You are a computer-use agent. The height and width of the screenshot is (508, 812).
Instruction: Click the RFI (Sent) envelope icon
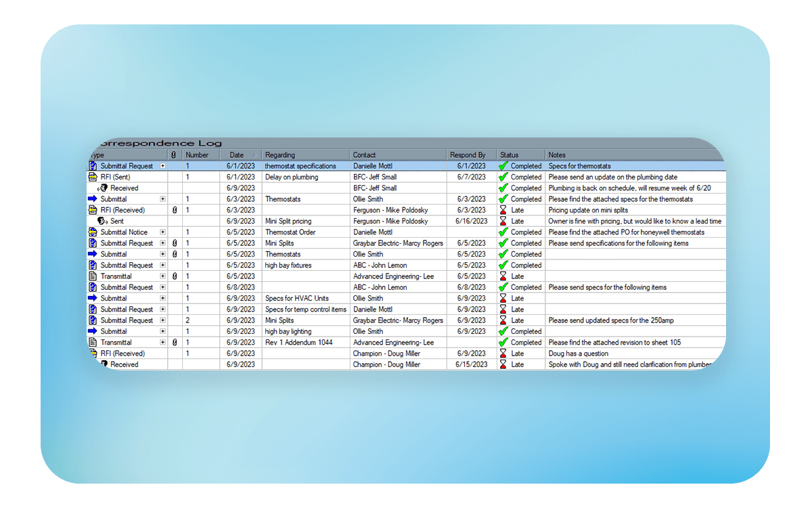pos(93,177)
